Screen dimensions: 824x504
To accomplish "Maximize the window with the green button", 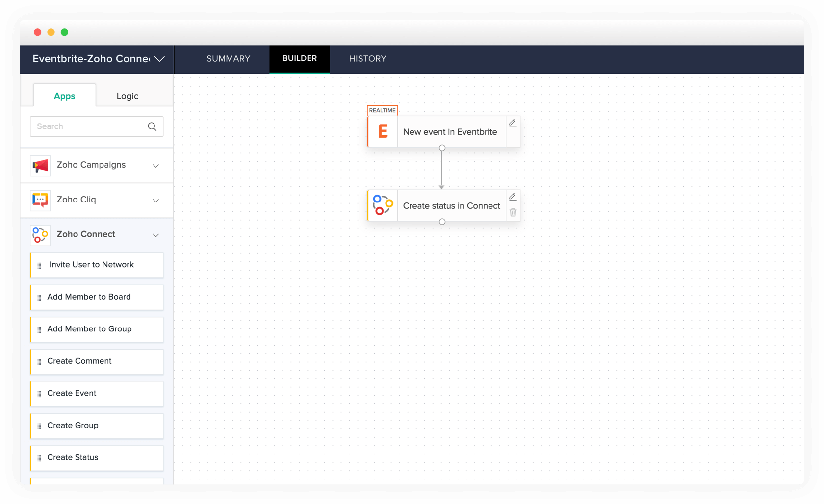I will tap(64, 32).
